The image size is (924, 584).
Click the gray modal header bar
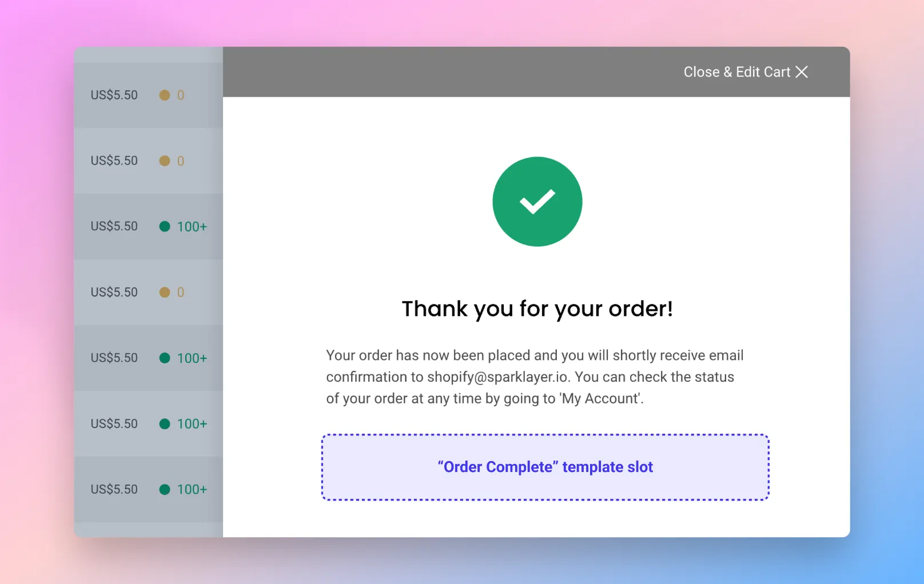(x=536, y=72)
